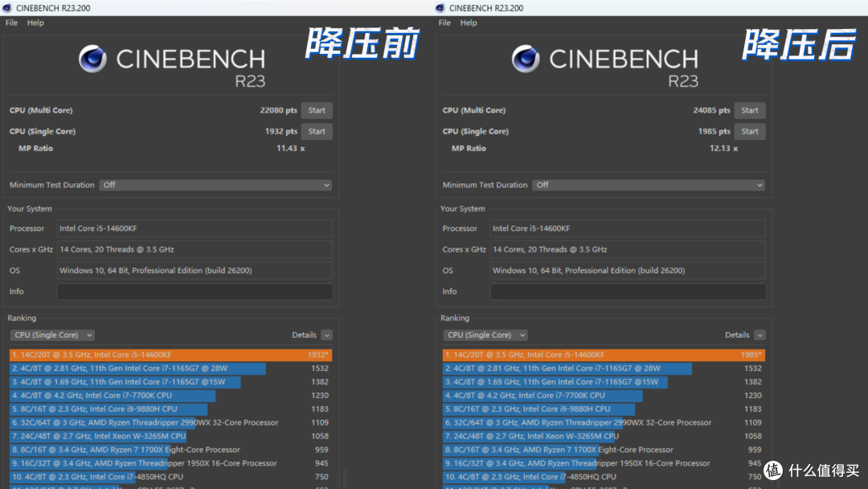Select i7-4850HQ row in left ranking
This screenshot has width=868, height=489.
[170, 477]
